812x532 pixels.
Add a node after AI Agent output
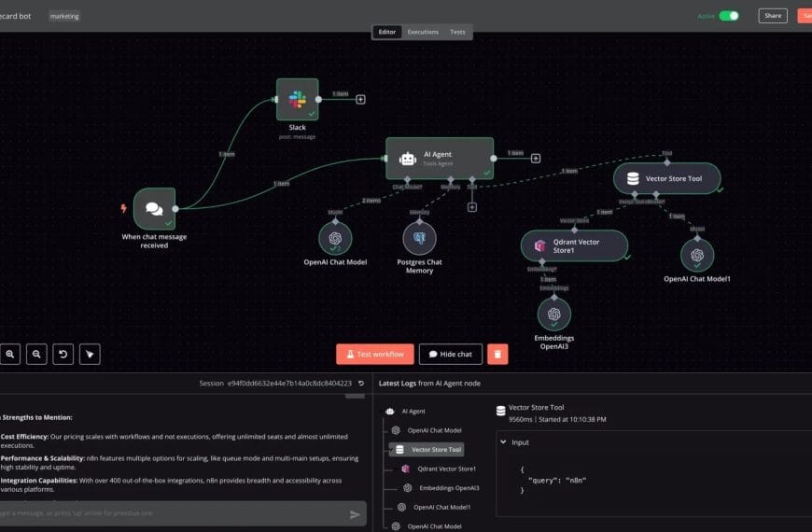pos(536,159)
